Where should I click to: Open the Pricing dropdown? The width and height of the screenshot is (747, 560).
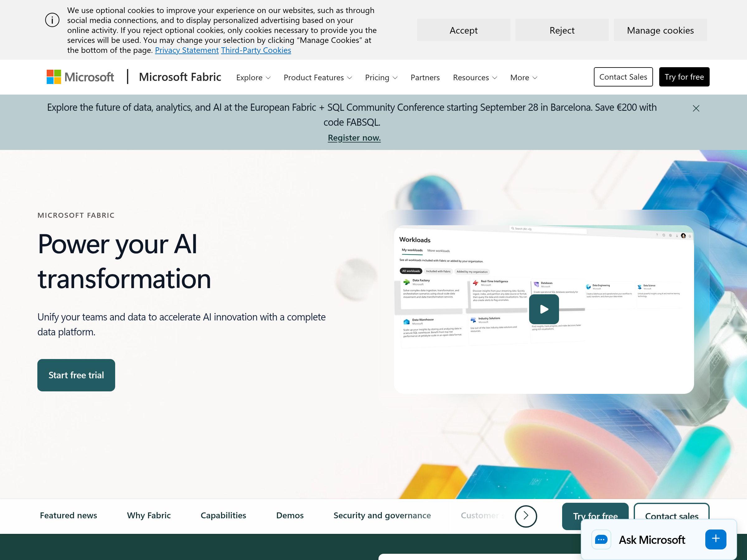(x=381, y=78)
